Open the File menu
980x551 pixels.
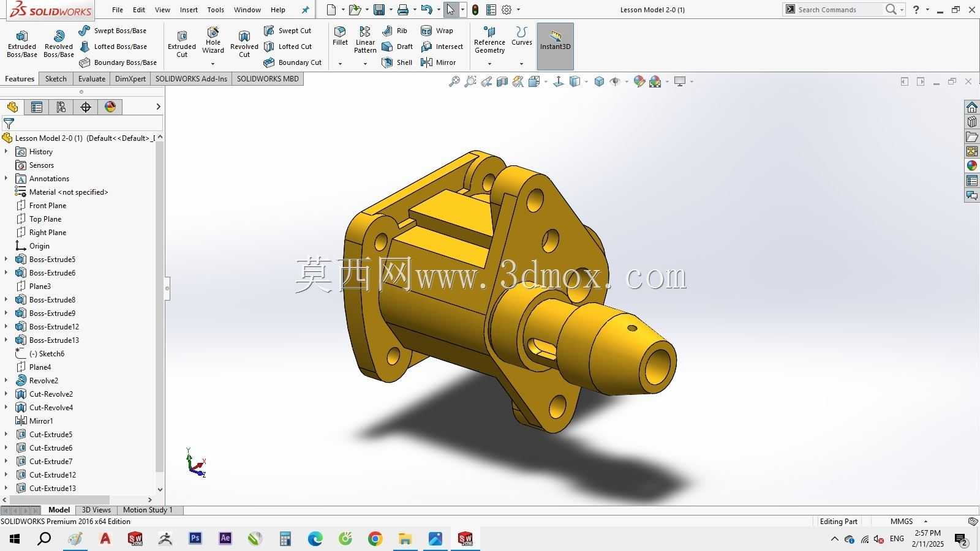coord(118,10)
